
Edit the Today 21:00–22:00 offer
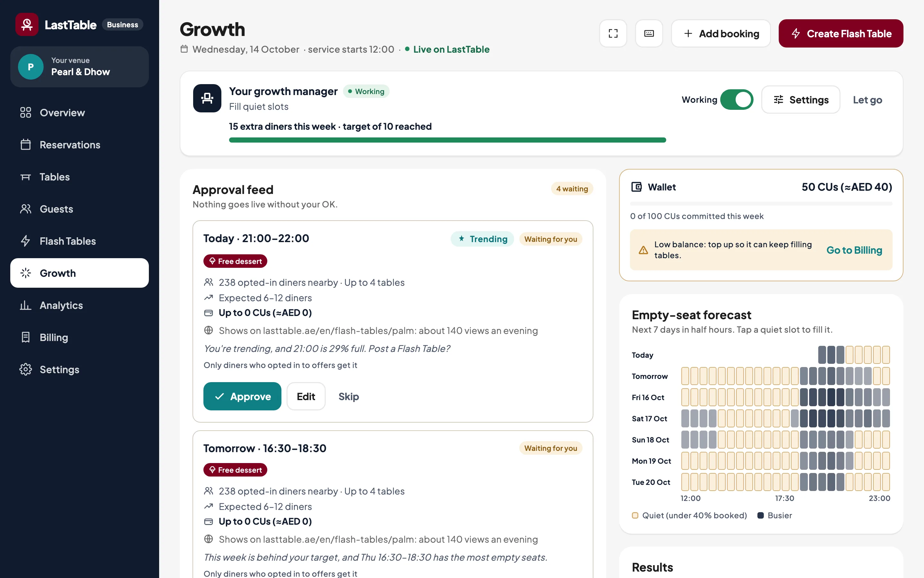(306, 397)
